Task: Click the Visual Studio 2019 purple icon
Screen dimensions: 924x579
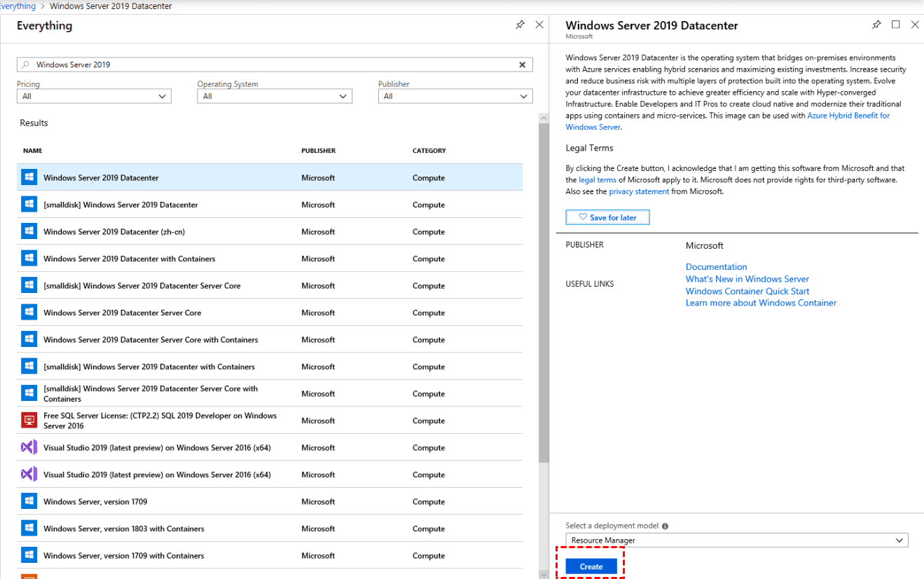Action: click(x=29, y=447)
